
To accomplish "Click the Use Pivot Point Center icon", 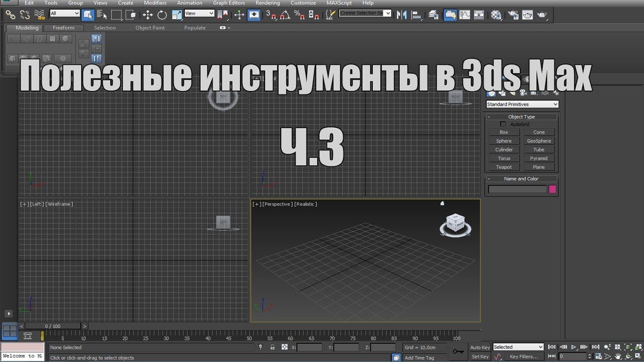I will [x=222, y=15].
